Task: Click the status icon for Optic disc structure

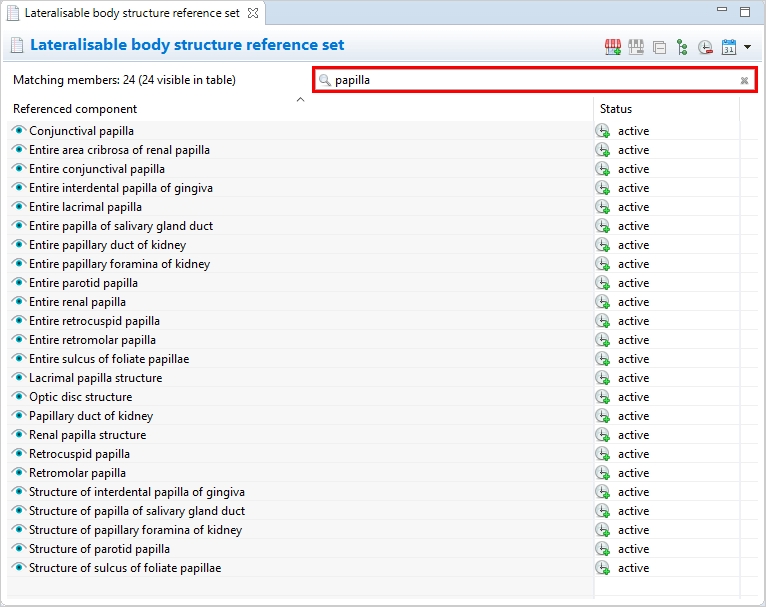Action: point(602,397)
